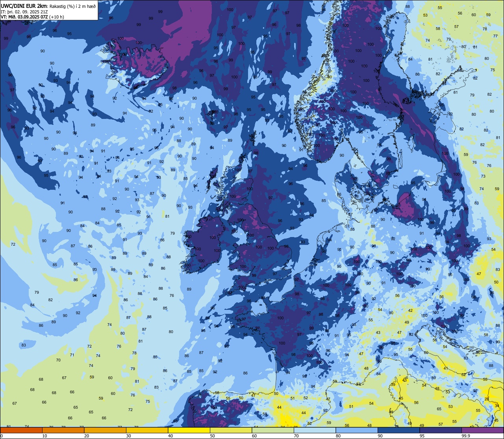The width and height of the screenshot is (504, 439).
Task: Click the legend label "30"
Action: 128,436
